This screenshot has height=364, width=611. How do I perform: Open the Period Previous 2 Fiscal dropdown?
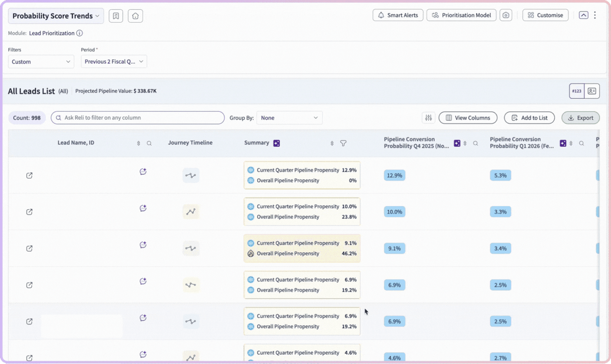(114, 61)
